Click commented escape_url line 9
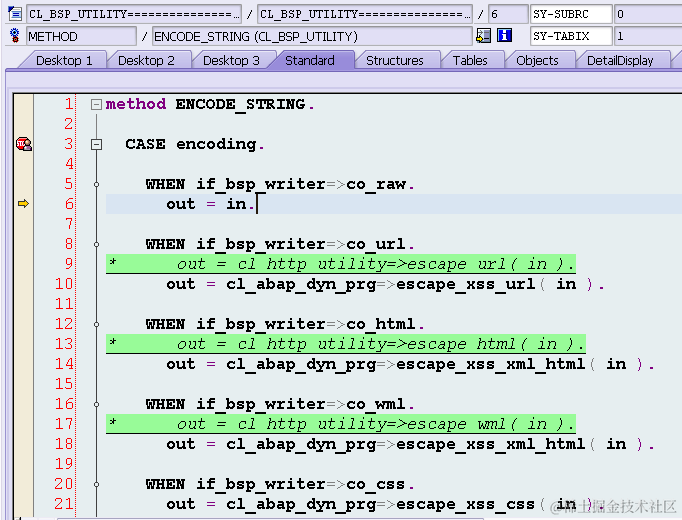The width and height of the screenshot is (682, 520). [341, 264]
